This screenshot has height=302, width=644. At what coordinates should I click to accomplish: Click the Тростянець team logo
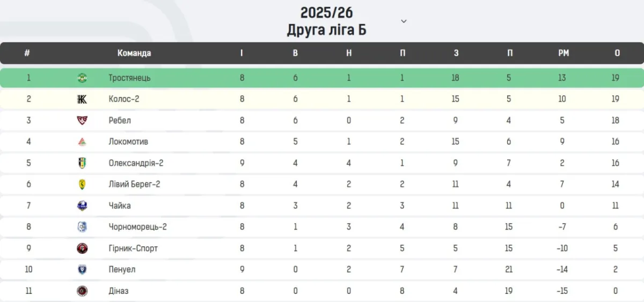82,78
